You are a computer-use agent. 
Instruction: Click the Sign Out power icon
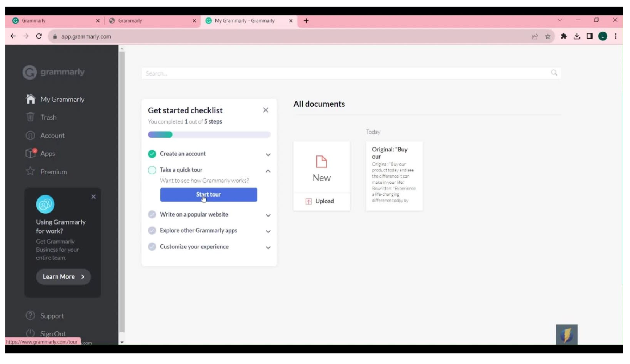31,333
